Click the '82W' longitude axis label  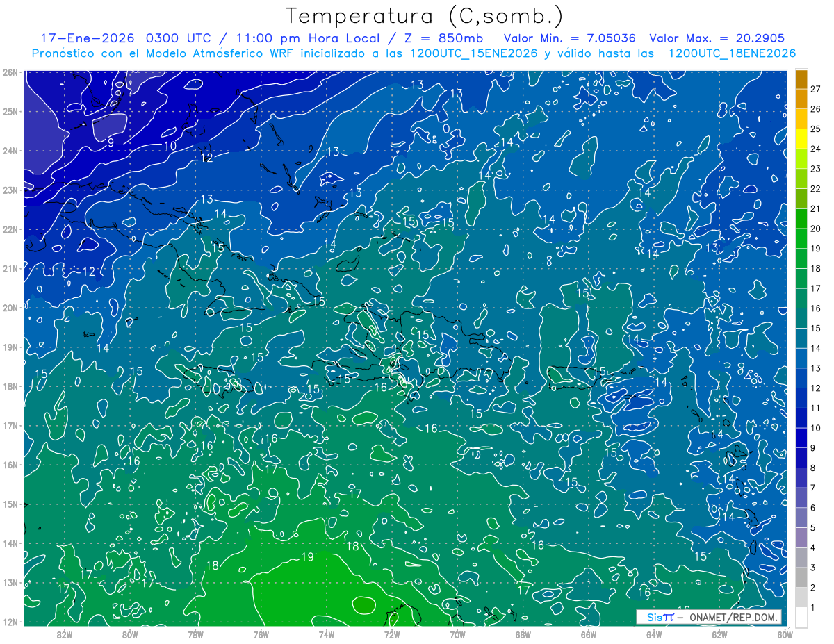click(x=65, y=634)
